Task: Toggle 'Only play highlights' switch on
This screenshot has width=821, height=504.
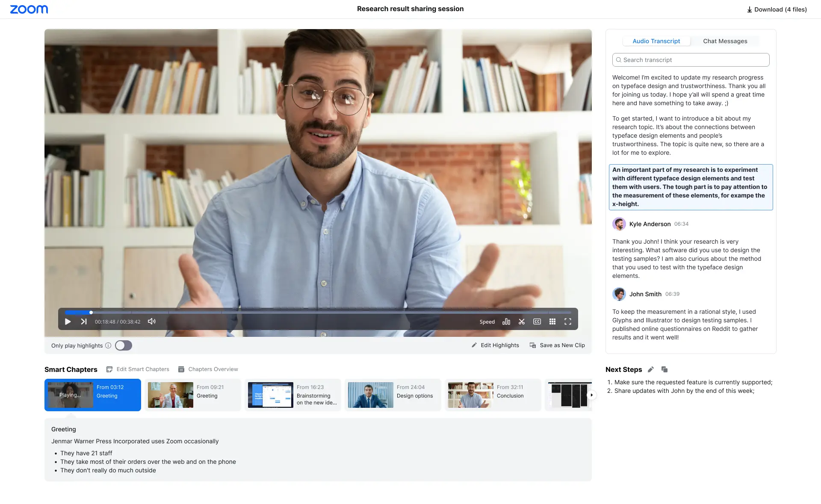Action: pyautogui.click(x=123, y=345)
